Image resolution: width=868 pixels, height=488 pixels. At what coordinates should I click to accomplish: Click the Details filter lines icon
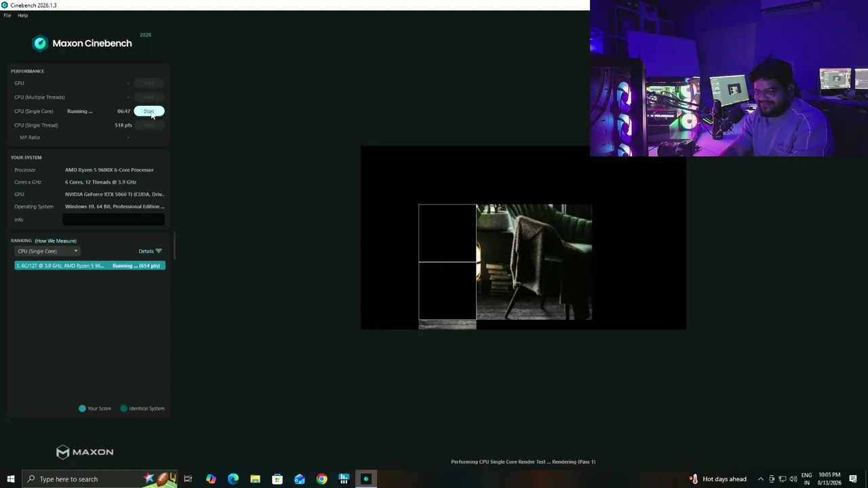(159, 251)
